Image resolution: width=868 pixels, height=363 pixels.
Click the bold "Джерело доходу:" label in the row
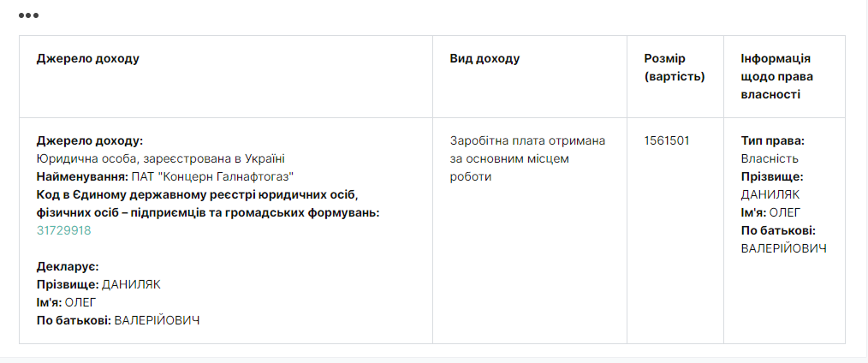click(x=90, y=140)
